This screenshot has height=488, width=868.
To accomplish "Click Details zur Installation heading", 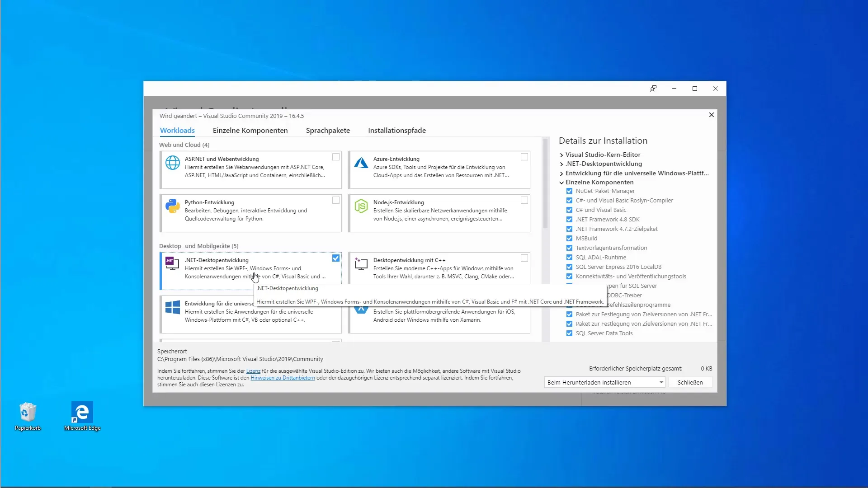I will point(603,141).
